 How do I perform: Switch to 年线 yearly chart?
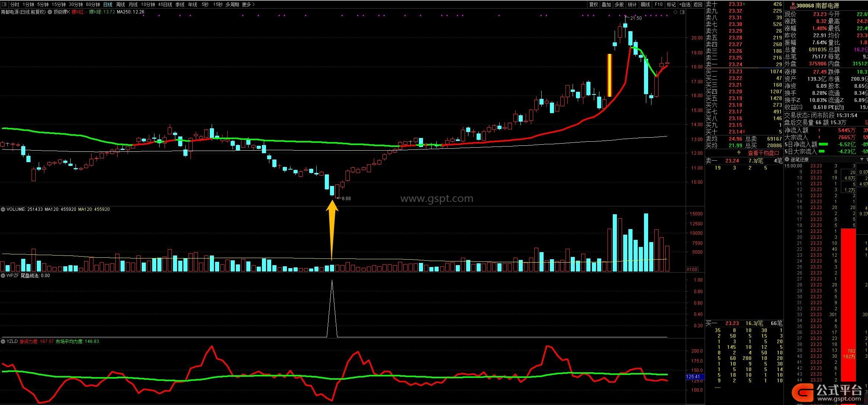(x=193, y=4)
